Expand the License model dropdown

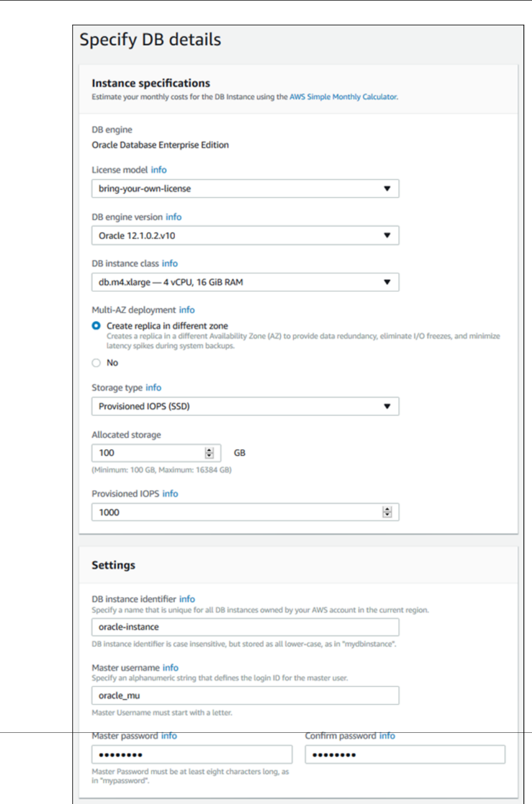(x=245, y=189)
